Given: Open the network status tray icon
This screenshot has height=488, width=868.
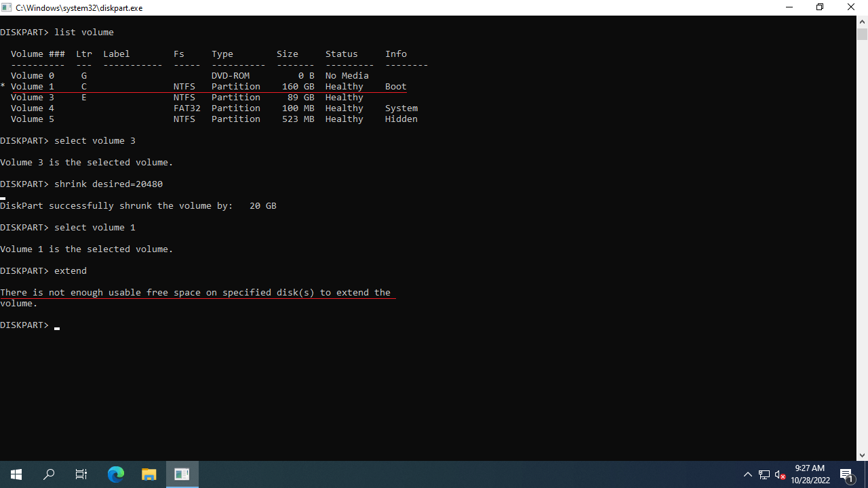Looking at the screenshot, I should tap(764, 474).
